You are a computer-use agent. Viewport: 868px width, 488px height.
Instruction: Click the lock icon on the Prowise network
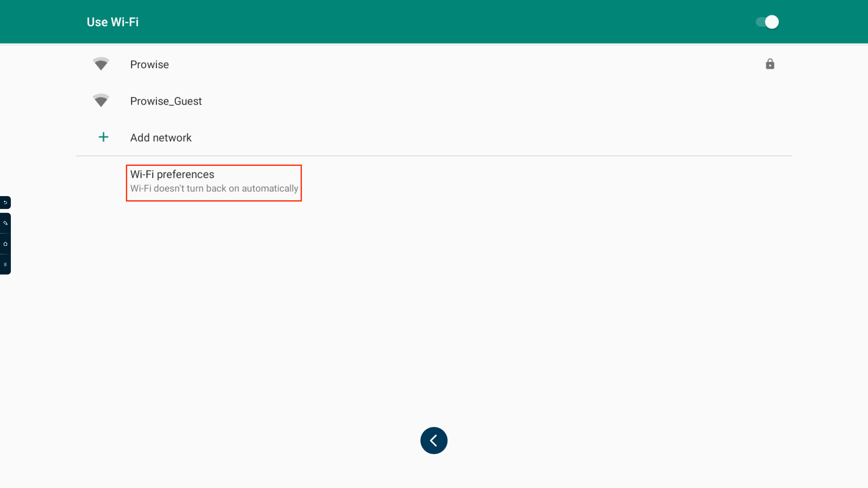[770, 64]
